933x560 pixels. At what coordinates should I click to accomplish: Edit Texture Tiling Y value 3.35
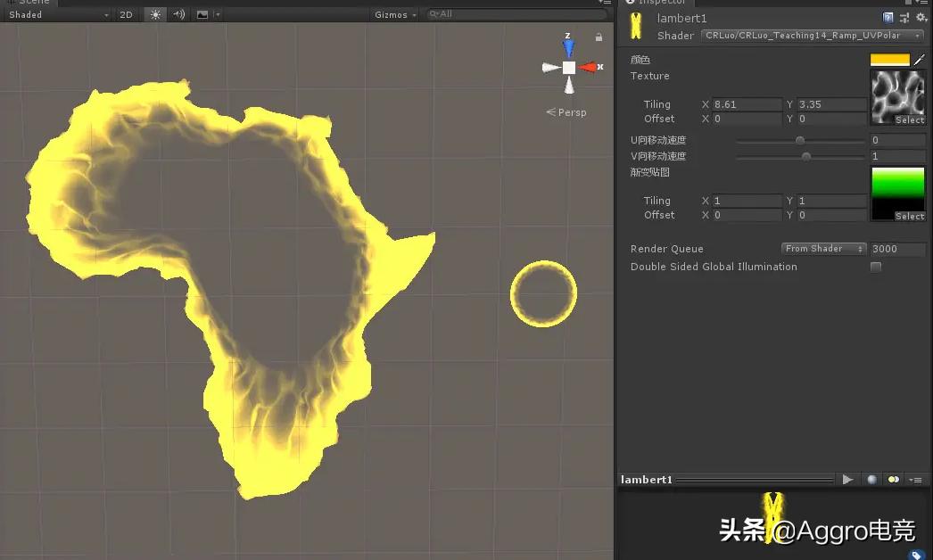click(x=832, y=104)
